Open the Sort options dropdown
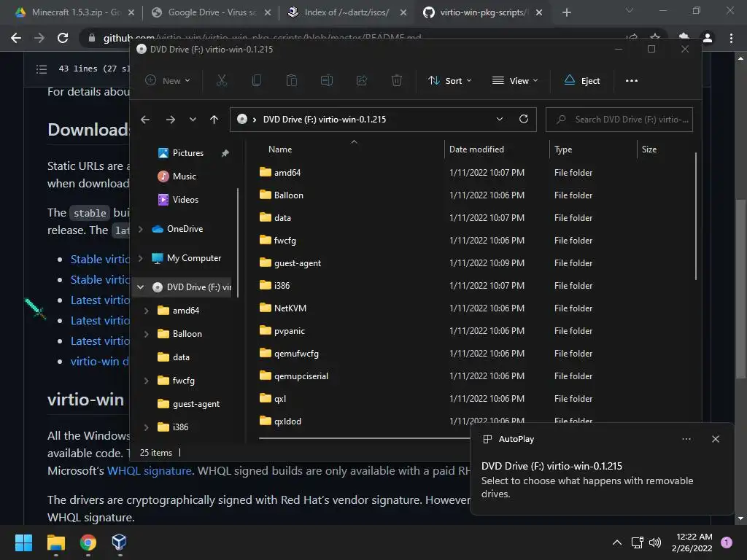 click(x=449, y=80)
